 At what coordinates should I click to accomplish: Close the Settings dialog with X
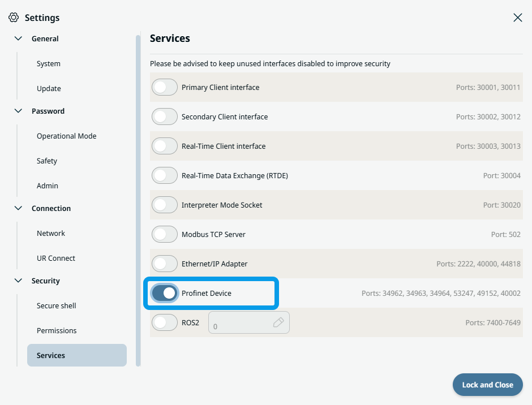[x=517, y=18]
